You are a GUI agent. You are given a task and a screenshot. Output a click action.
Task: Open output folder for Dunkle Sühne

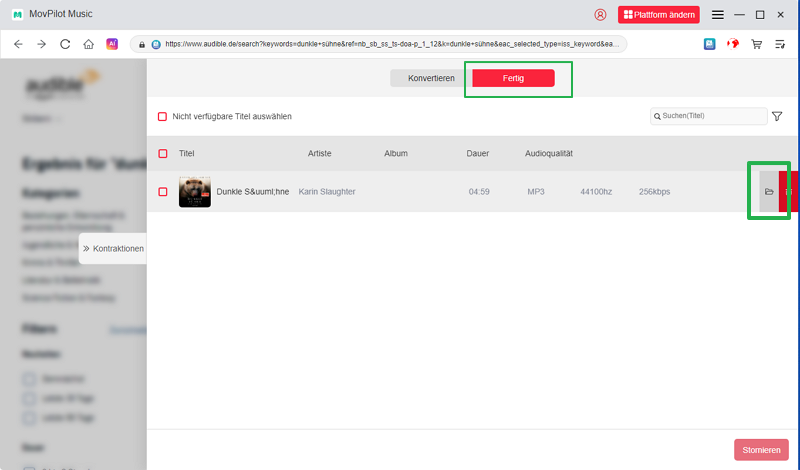[x=769, y=192]
